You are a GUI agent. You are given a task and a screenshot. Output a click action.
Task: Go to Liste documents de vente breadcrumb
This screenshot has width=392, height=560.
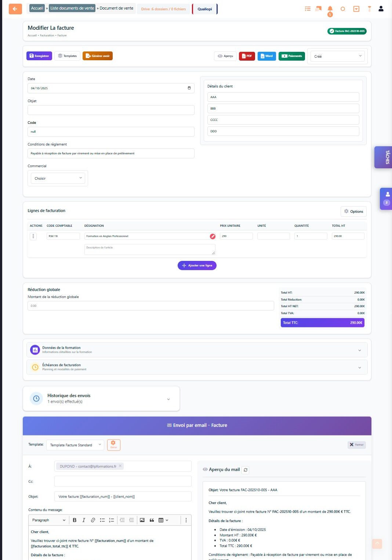[72, 8]
